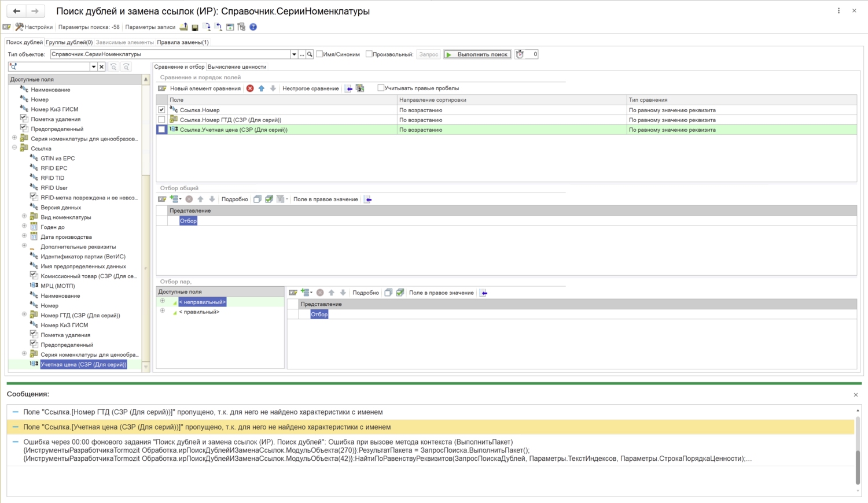Check Учитывать правые пробелы option
Screen dimensions: 868x503
click(381, 88)
